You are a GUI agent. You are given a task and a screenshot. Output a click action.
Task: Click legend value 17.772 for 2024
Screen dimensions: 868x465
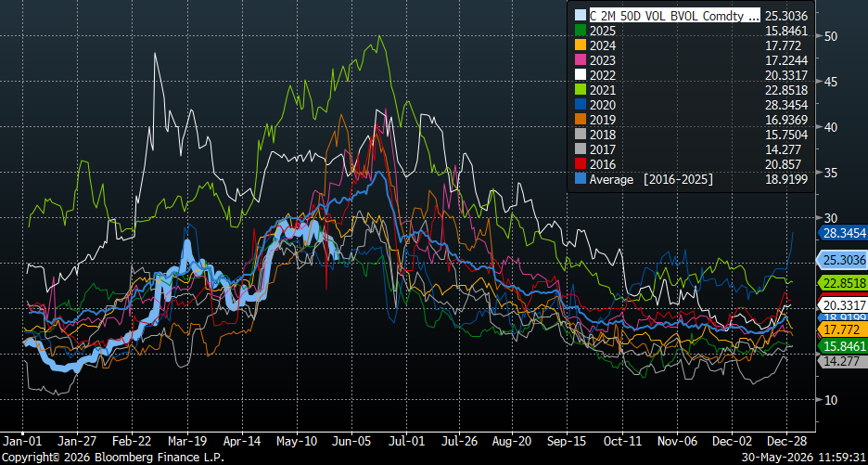pyautogui.click(x=782, y=45)
